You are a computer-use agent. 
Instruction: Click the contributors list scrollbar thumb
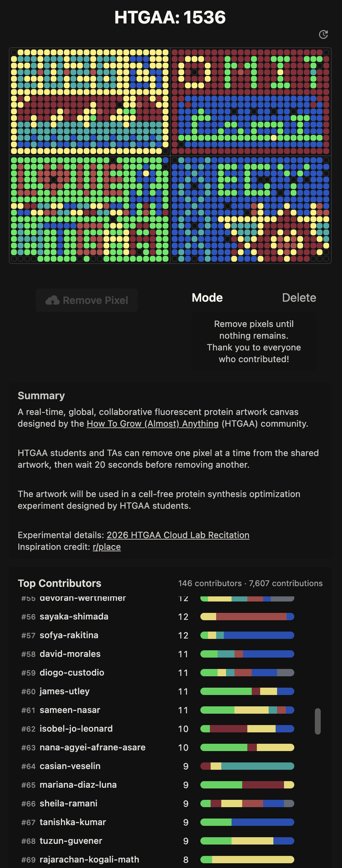(x=318, y=721)
